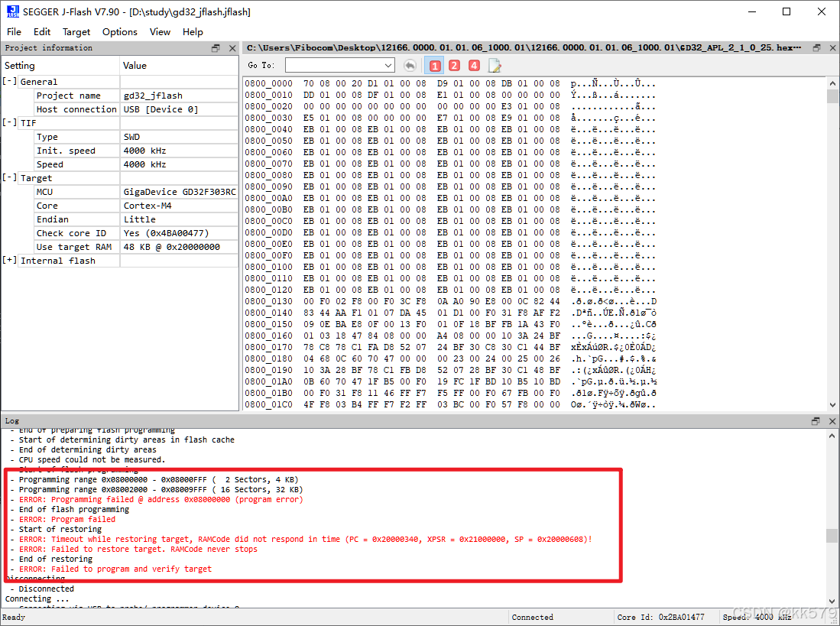Close the Project information panel
The image size is (840, 626).
tap(232, 48)
